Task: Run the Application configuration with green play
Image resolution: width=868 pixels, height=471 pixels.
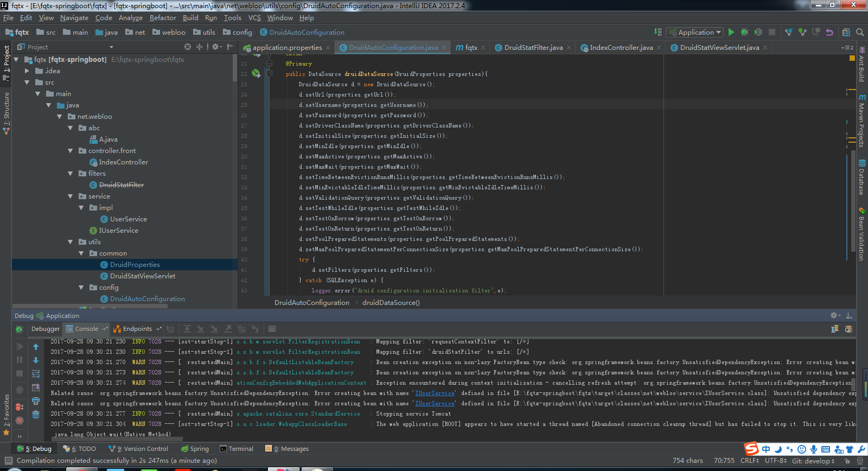Action: (731, 33)
